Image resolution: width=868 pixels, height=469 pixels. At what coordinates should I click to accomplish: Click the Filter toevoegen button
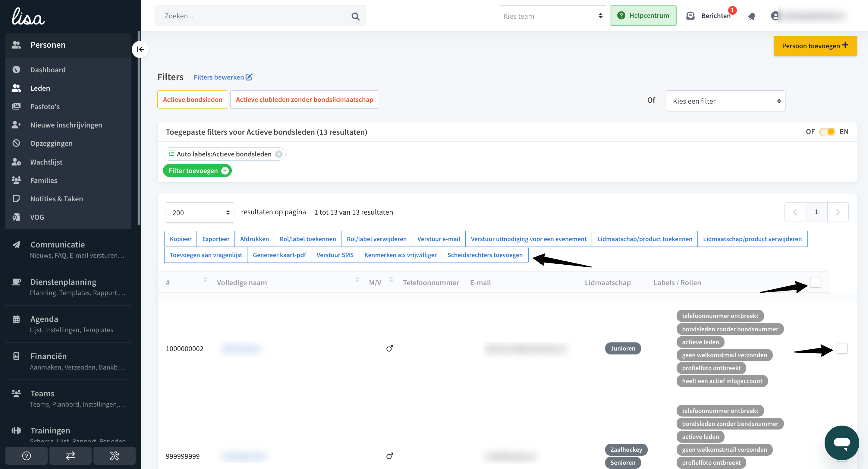pos(197,171)
